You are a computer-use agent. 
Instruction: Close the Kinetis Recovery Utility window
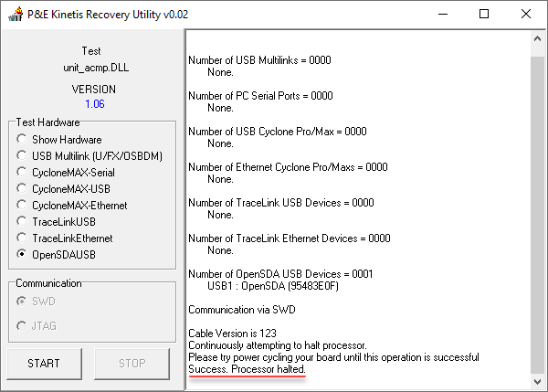tap(526, 14)
